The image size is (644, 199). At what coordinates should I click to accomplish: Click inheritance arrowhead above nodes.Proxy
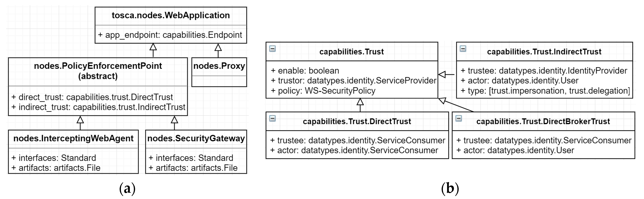click(x=218, y=47)
